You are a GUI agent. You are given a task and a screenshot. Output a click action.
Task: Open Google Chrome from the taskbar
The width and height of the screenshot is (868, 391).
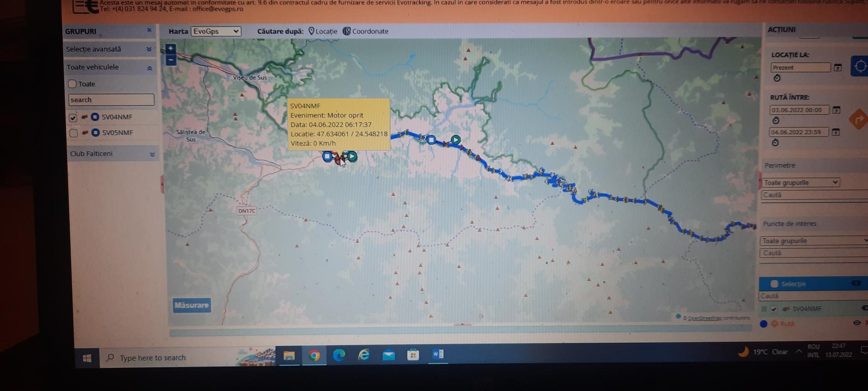[x=314, y=355]
